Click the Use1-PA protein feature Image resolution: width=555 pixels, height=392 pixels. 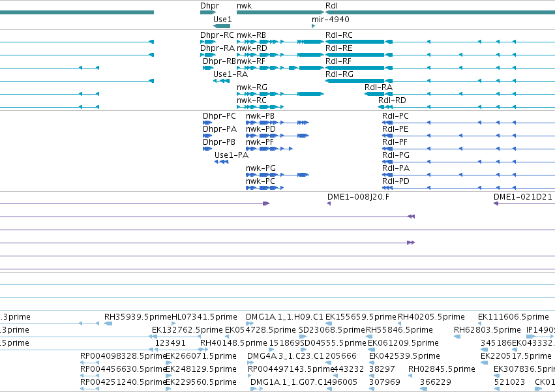point(222,162)
